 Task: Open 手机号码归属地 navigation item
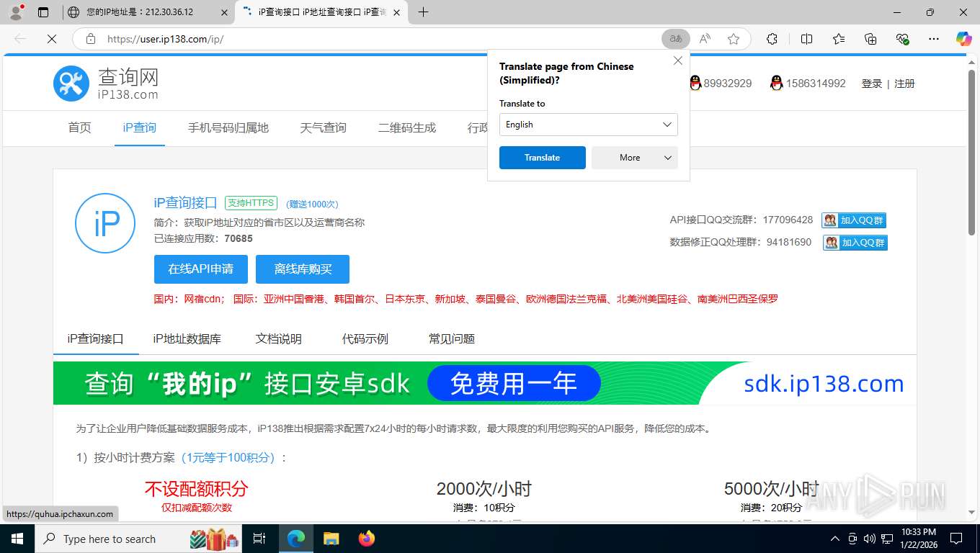[x=228, y=127]
